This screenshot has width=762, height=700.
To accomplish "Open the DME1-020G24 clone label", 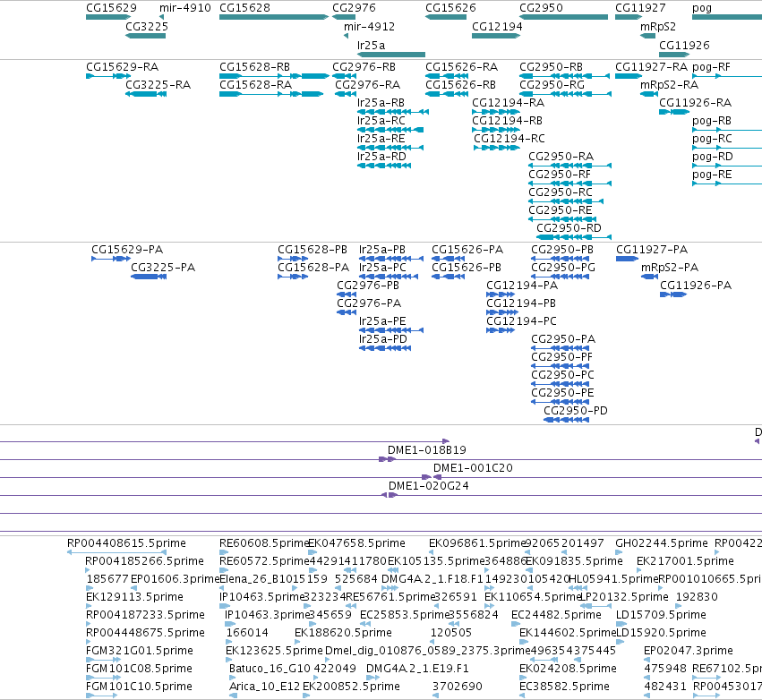I will coord(429,486).
